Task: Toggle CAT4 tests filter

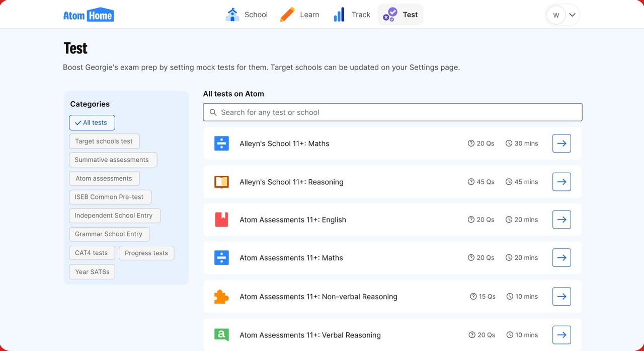Action: (x=92, y=253)
